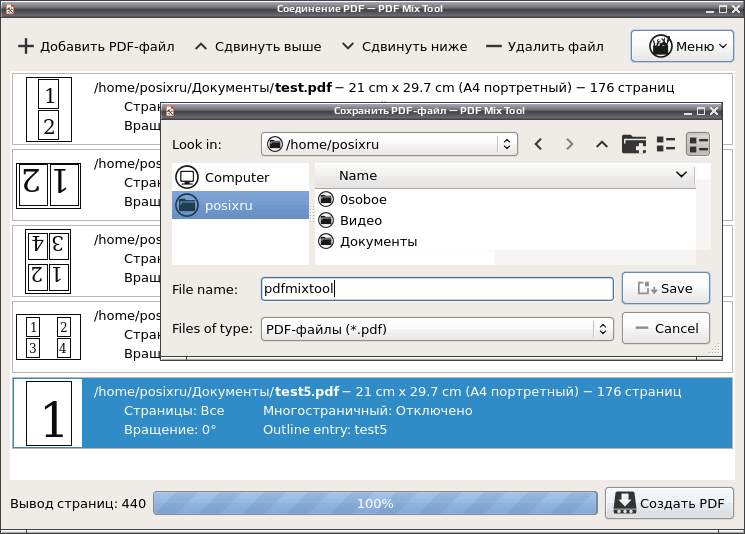Go forward with the right arrow in save dialog
The image size is (745, 534).
click(x=570, y=144)
